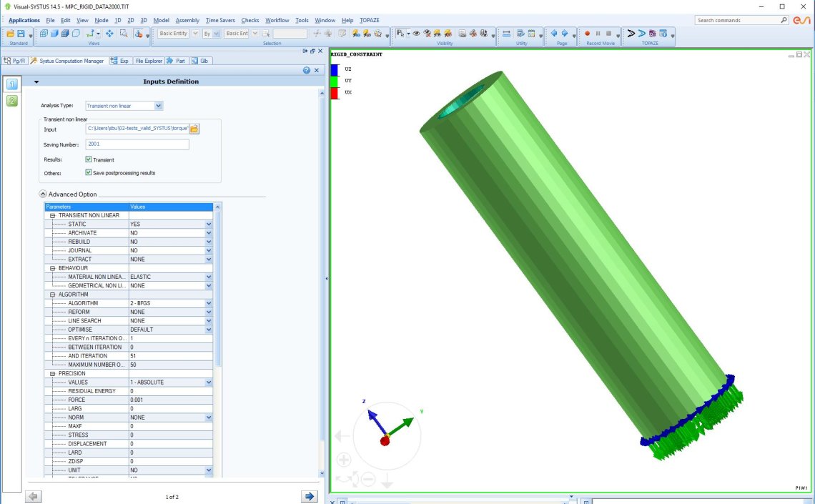Open the Time Savers menu
815x504 pixels.
220,20
